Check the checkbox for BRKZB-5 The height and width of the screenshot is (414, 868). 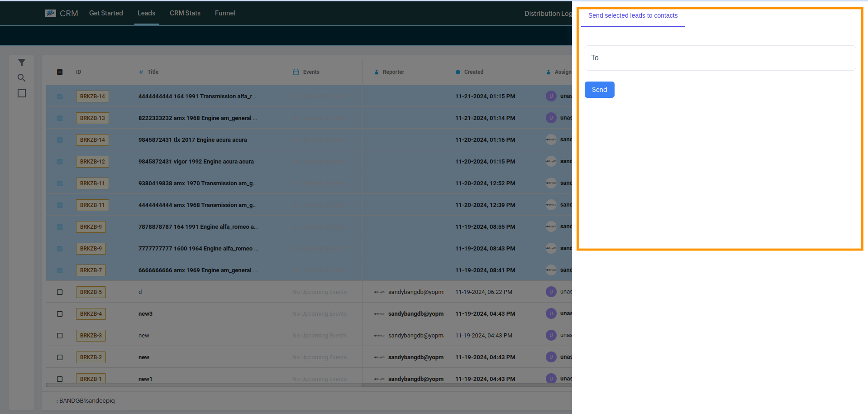(x=60, y=292)
